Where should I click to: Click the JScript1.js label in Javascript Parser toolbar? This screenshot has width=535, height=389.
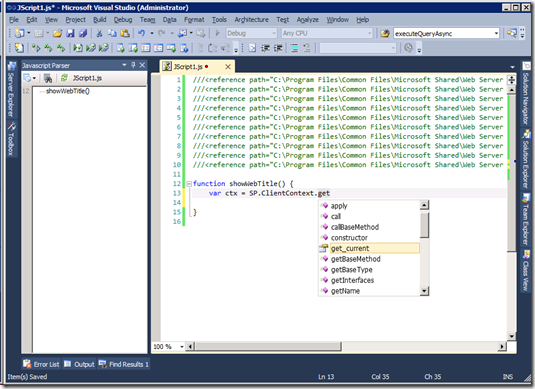point(87,78)
